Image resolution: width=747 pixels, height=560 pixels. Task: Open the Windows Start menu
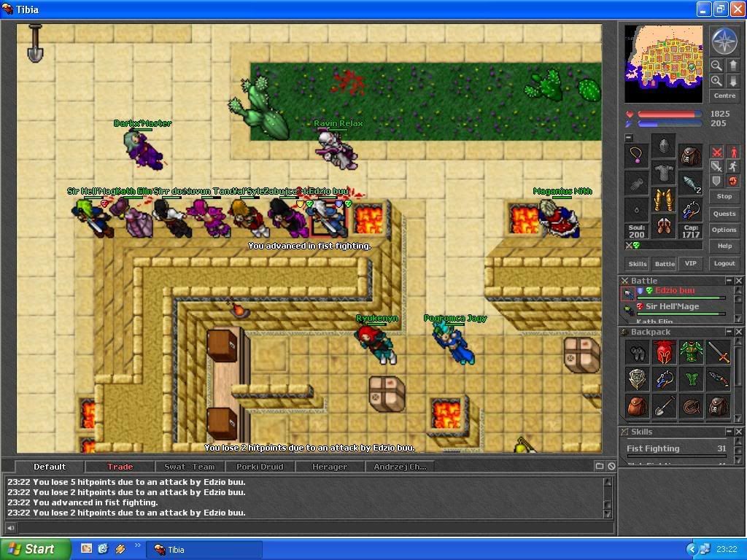[35, 549]
